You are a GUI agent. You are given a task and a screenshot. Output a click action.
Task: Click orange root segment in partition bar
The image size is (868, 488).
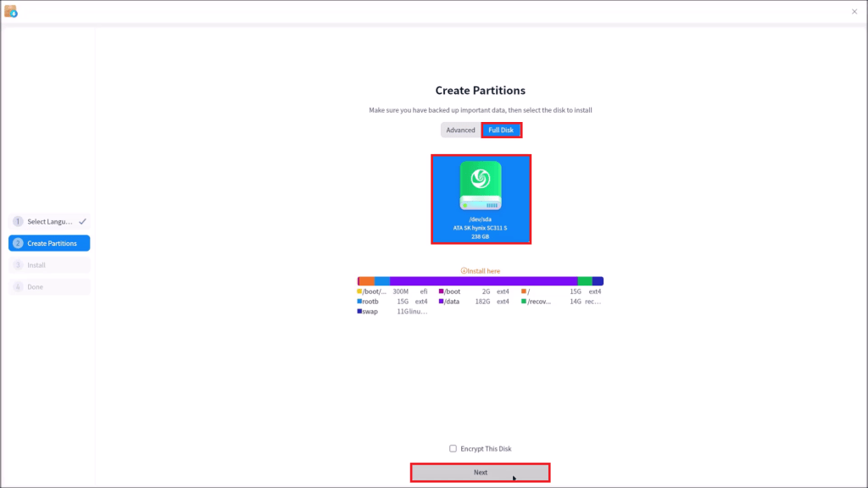[367, 281]
